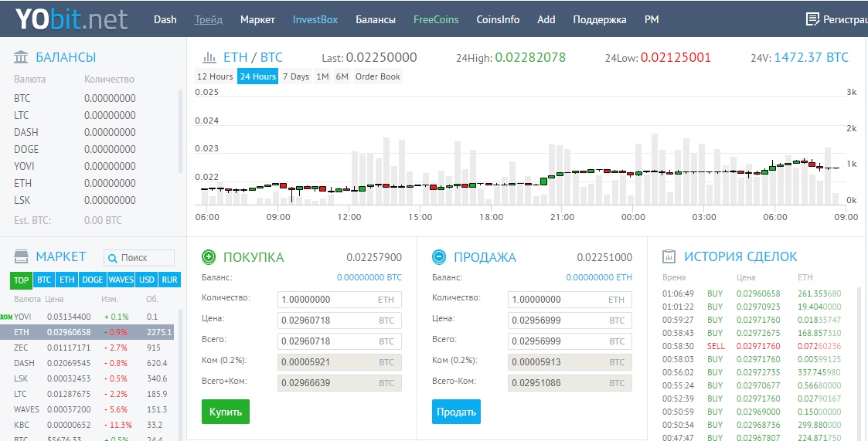Image resolution: width=868 pixels, height=441 pixels.
Task: Click the Поиск market search field
Action: [x=139, y=258]
